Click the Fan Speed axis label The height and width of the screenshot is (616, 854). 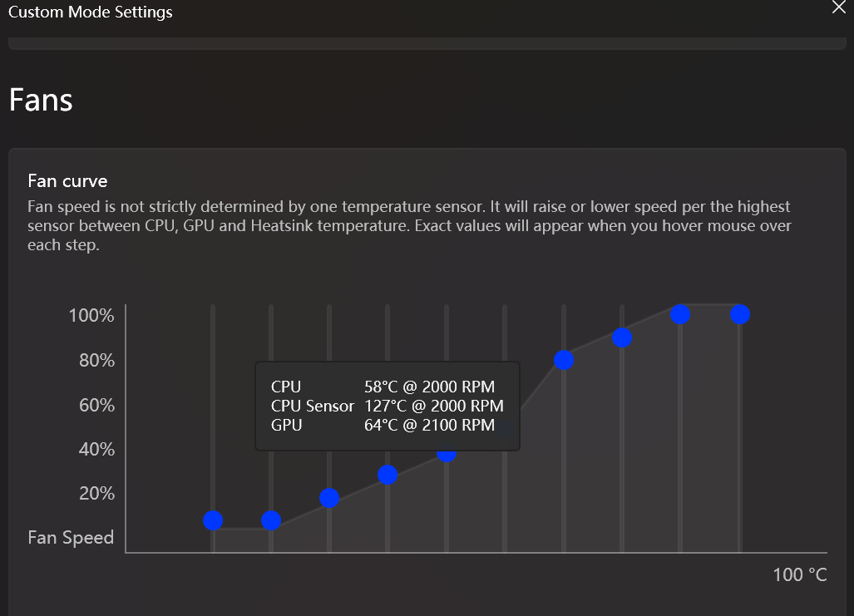click(x=70, y=537)
